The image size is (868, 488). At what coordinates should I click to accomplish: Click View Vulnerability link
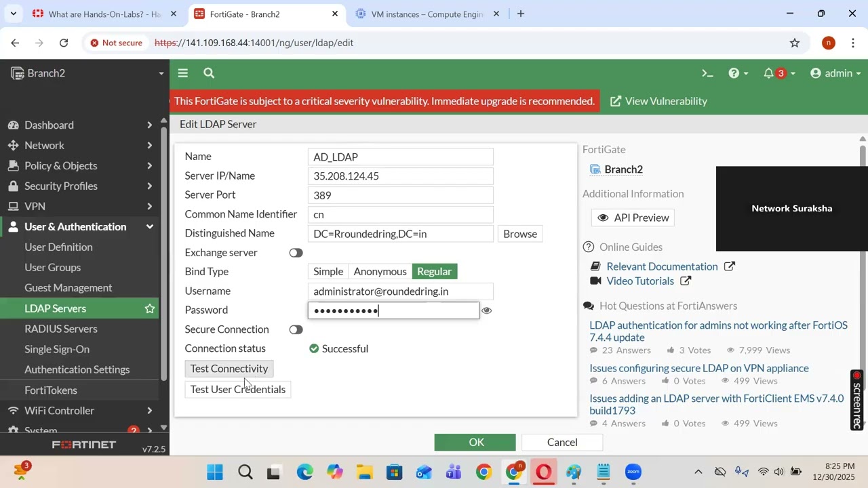coord(658,101)
